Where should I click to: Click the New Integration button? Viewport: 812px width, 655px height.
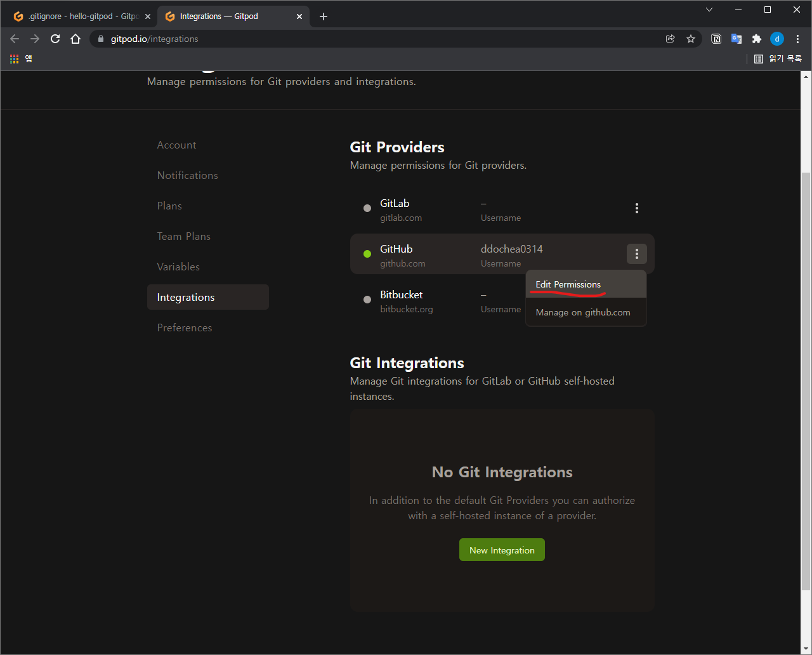coord(502,550)
